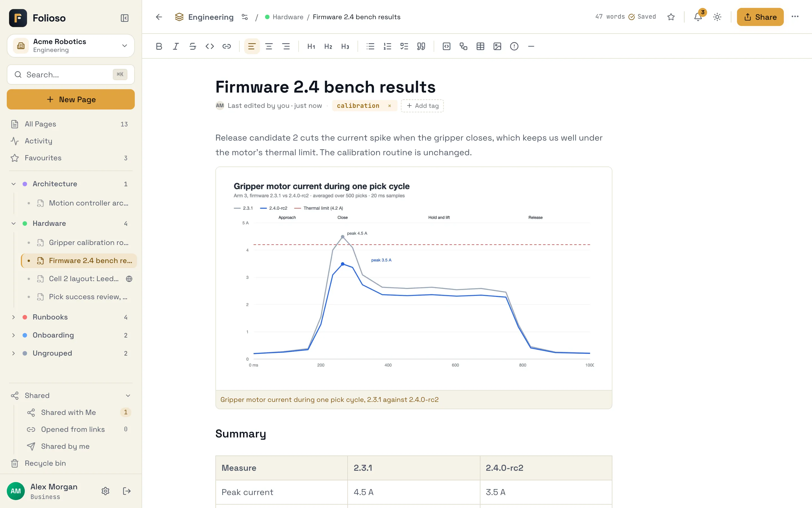Open the Acme Robotics workspace switcher

(71, 46)
